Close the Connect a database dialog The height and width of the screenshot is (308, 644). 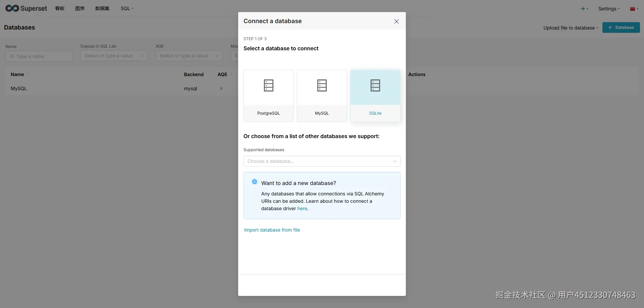396,21
